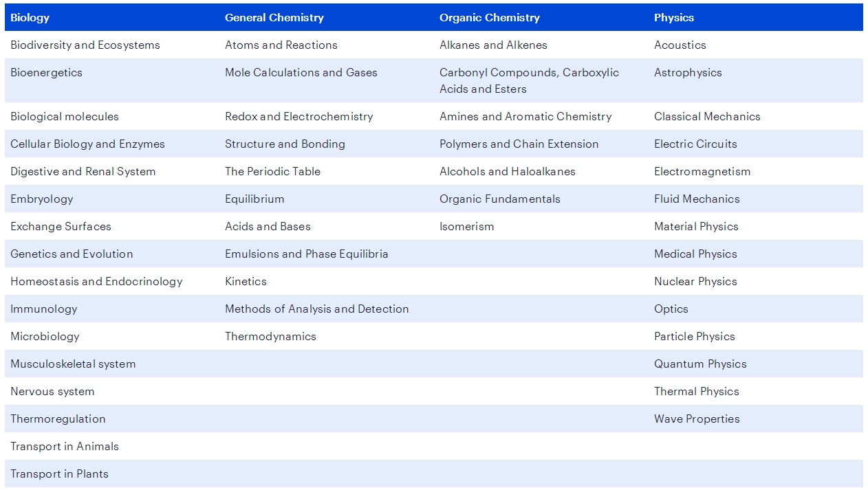Viewport: 868px width, 490px height.
Task: Open Redox and Electrochemistry topic
Action: 299,117
